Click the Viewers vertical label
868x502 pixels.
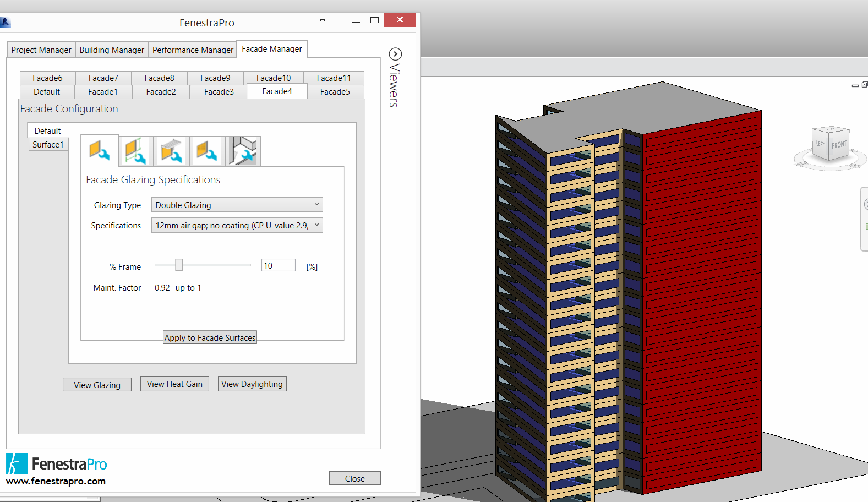point(394,86)
